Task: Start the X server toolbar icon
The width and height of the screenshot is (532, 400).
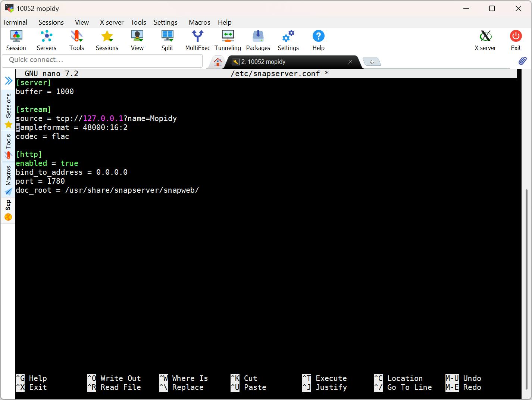Action: pyautogui.click(x=485, y=40)
